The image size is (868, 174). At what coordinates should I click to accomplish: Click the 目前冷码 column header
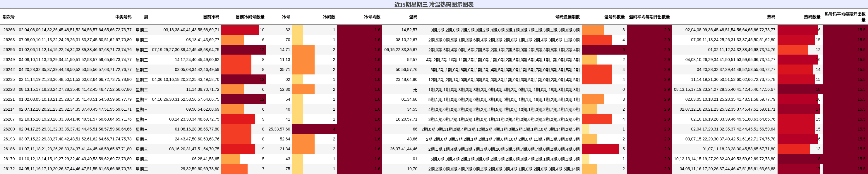click(211, 17)
